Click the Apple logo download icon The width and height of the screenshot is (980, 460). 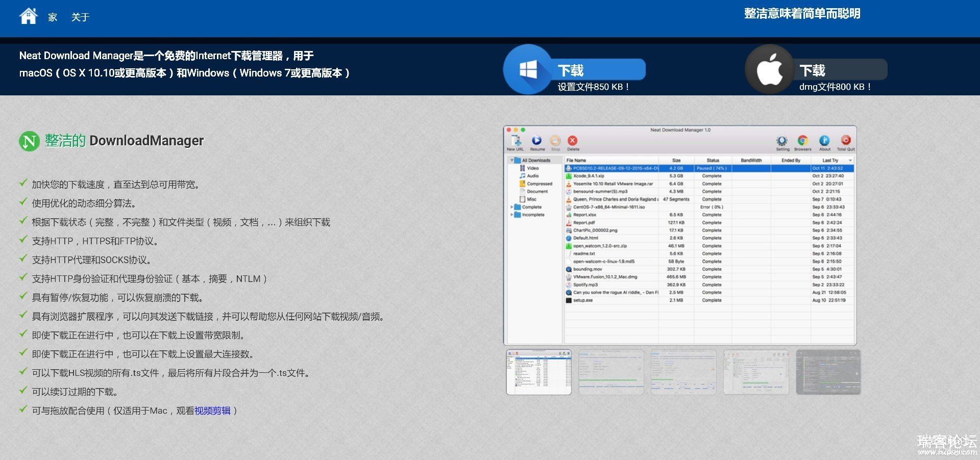(770, 69)
